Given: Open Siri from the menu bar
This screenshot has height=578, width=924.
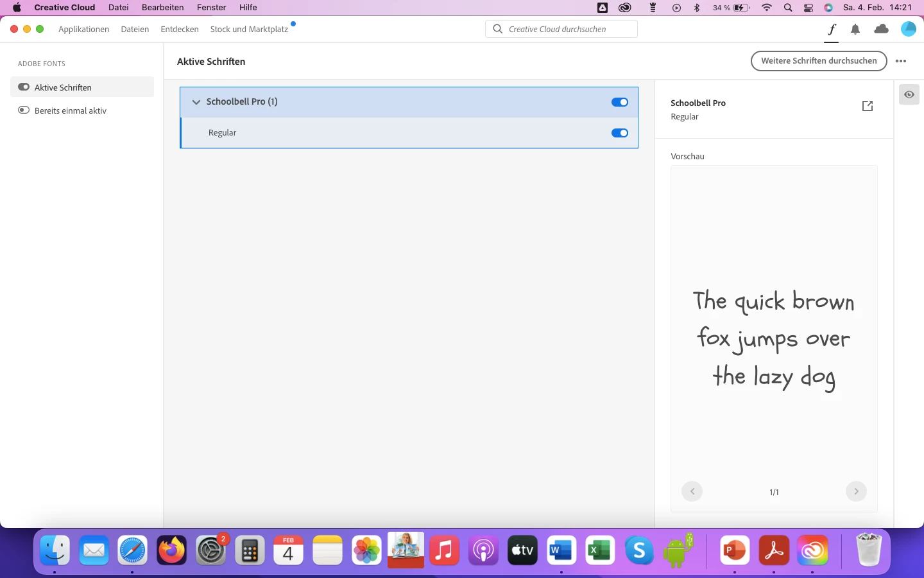Looking at the screenshot, I should pyautogui.click(x=828, y=8).
